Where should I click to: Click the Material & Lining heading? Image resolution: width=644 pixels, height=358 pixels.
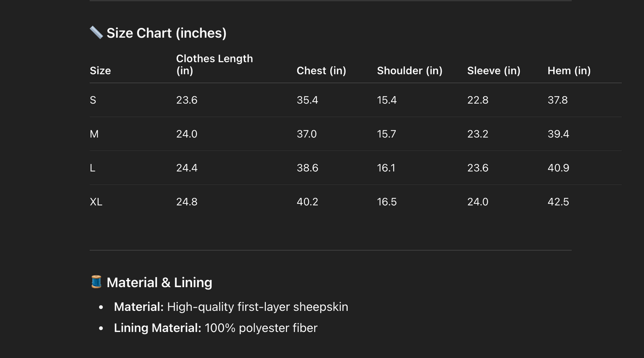tap(159, 283)
